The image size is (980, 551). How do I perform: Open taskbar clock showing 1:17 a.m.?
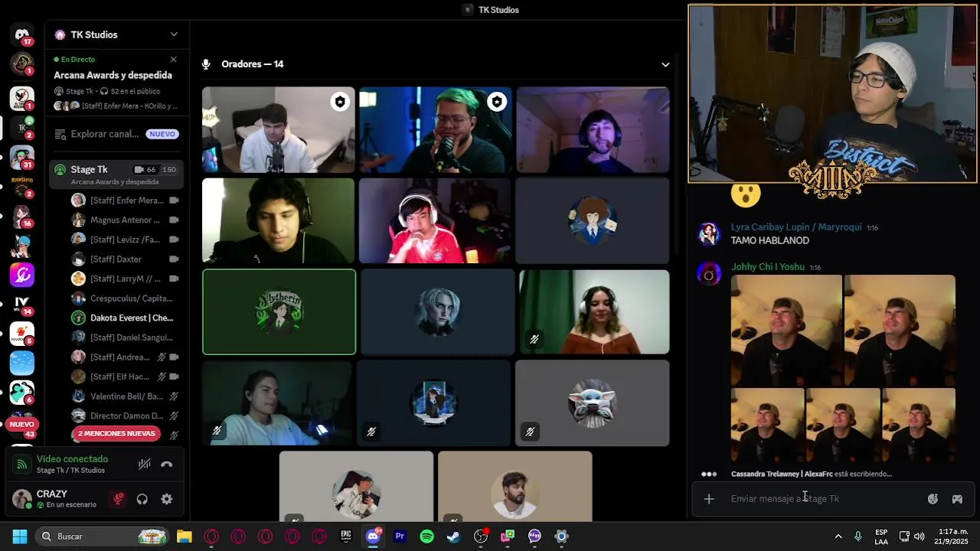[x=951, y=536]
